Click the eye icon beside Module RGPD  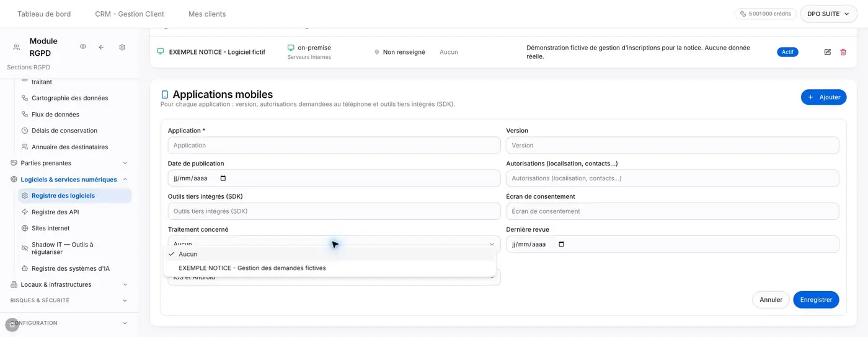83,47
